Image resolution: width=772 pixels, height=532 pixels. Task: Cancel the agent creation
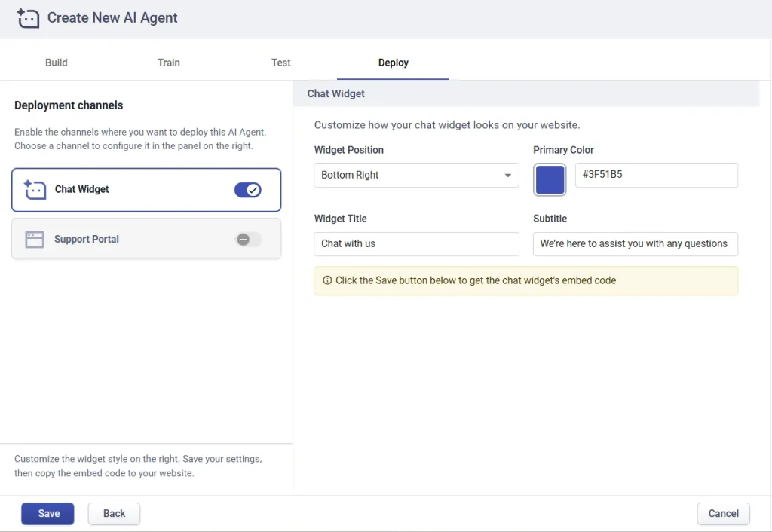click(723, 514)
